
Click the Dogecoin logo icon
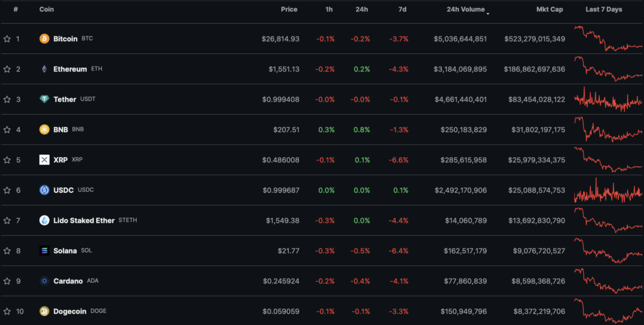44,311
